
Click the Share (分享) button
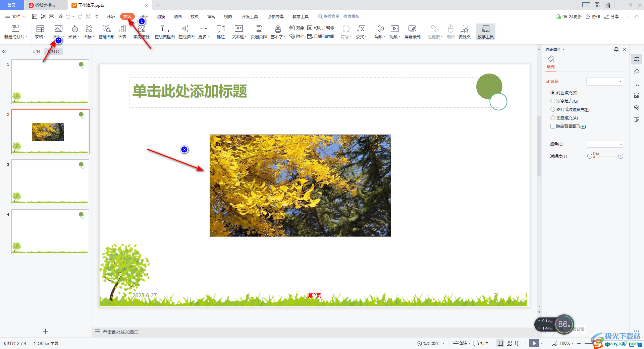point(611,16)
